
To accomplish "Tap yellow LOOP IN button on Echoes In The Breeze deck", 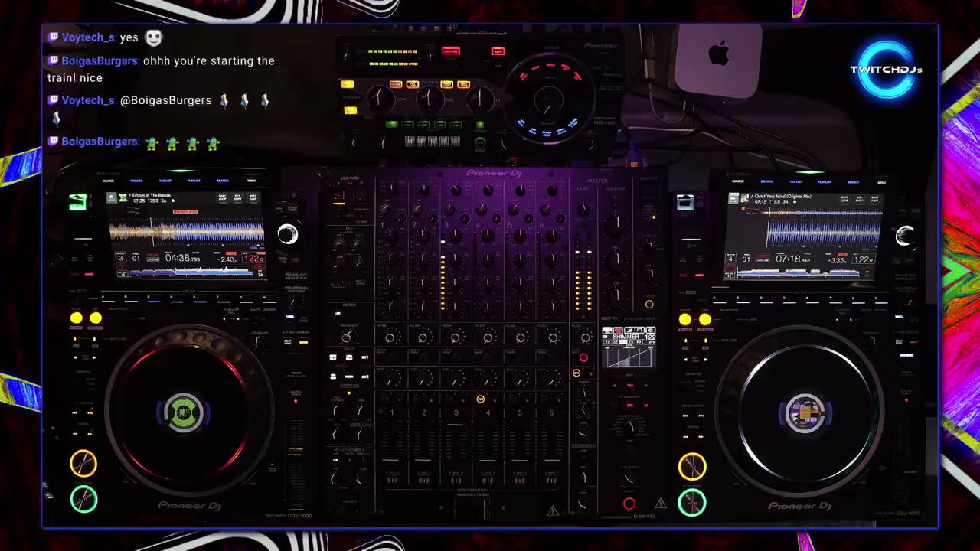I will pyautogui.click(x=76, y=318).
